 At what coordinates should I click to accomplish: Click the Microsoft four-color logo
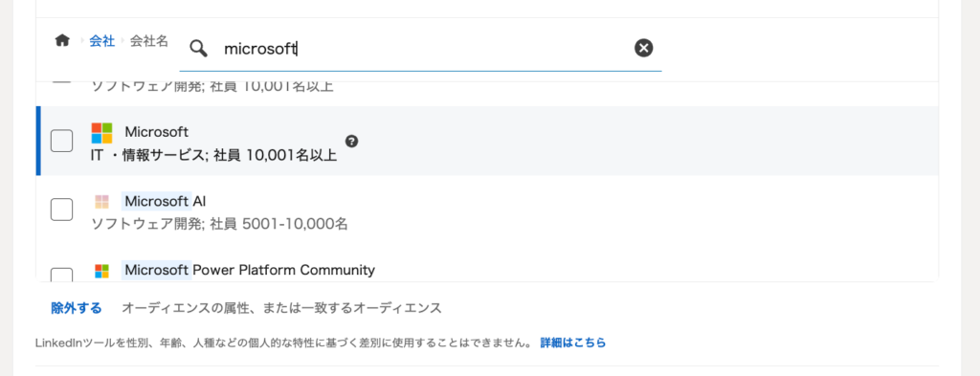(101, 132)
